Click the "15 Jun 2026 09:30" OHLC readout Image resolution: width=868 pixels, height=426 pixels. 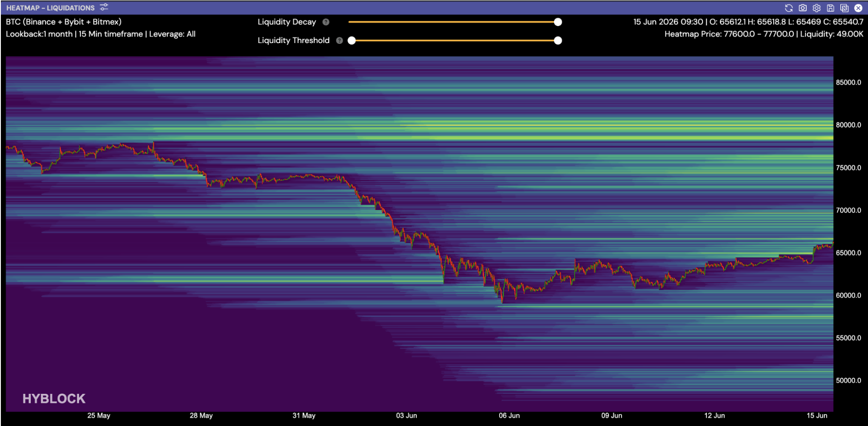coord(749,22)
